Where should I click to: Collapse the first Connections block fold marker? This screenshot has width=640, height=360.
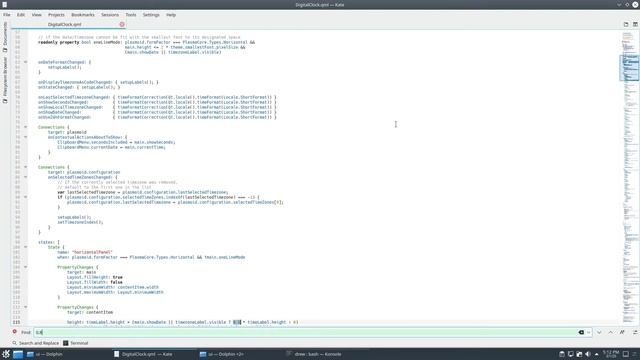(25, 127)
